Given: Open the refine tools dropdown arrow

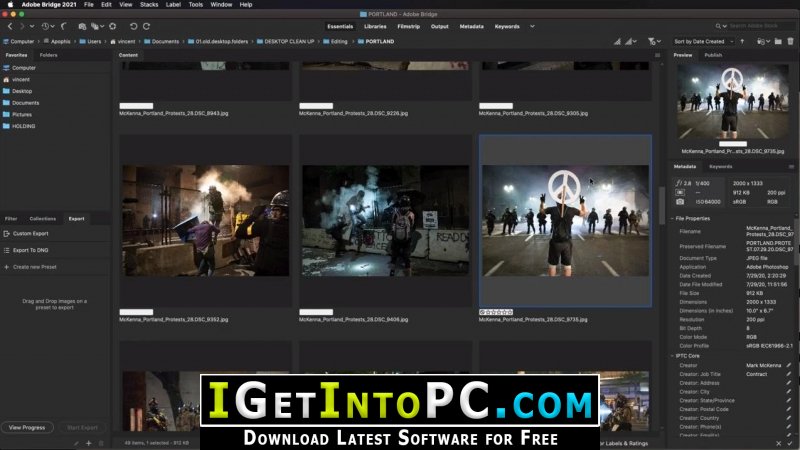Looking at the screenshot, I should [x=102, y=26].
